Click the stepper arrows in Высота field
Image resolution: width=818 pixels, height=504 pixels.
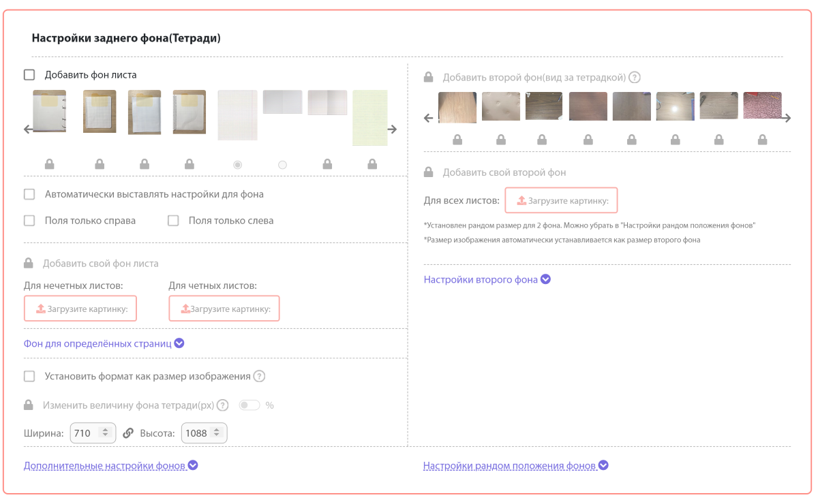[x=216, y=432]
